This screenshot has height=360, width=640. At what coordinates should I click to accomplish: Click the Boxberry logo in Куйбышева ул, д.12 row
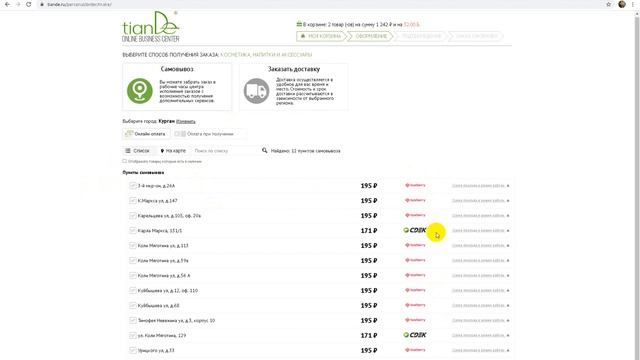pos(415,290)
